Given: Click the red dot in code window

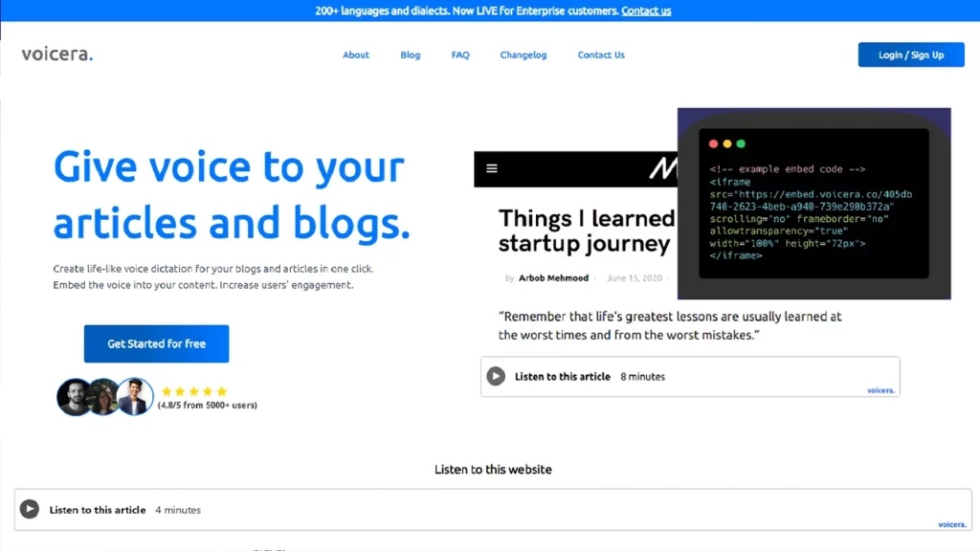Looking at the screenshot, I should 713,143.
